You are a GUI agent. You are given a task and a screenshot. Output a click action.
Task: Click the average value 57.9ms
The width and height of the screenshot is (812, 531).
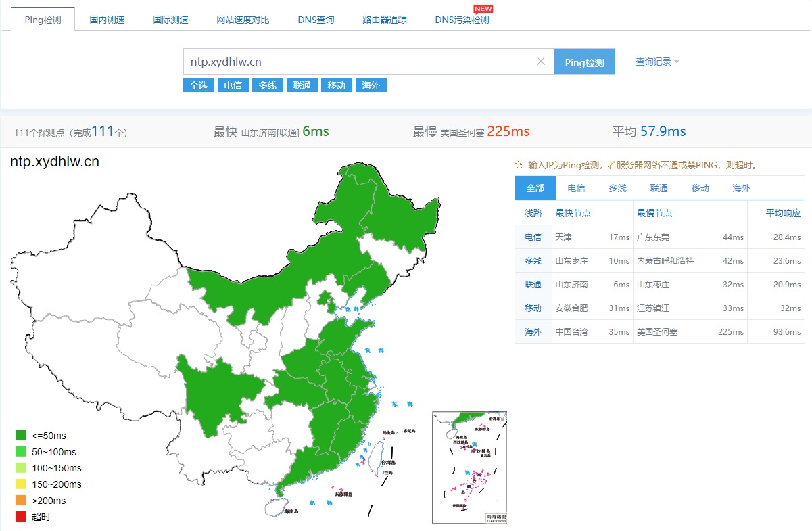(x=663, y=131)
